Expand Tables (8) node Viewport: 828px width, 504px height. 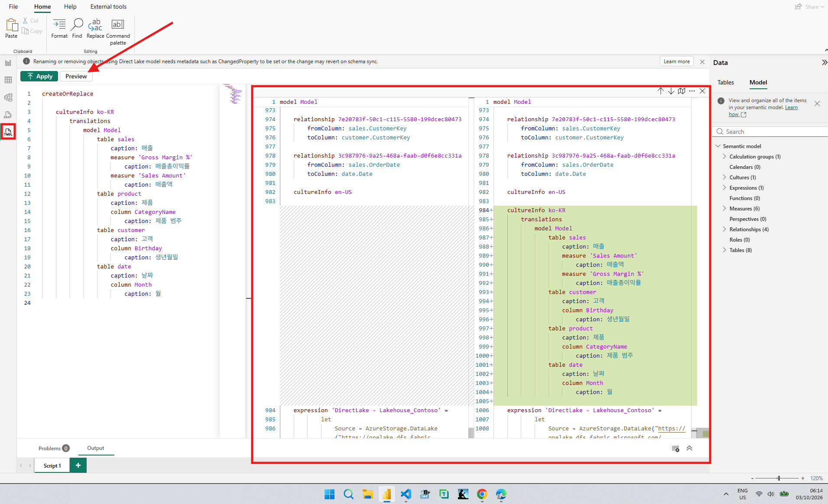[x=724, y=250]
